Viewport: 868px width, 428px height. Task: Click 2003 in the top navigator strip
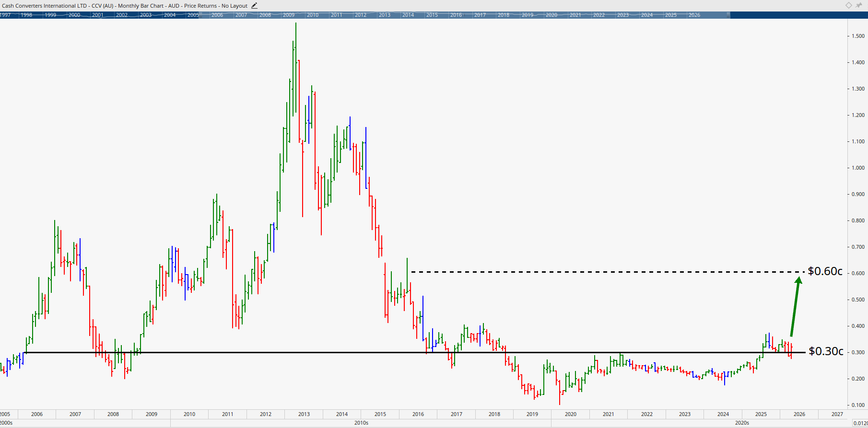(x=146, y=15)
